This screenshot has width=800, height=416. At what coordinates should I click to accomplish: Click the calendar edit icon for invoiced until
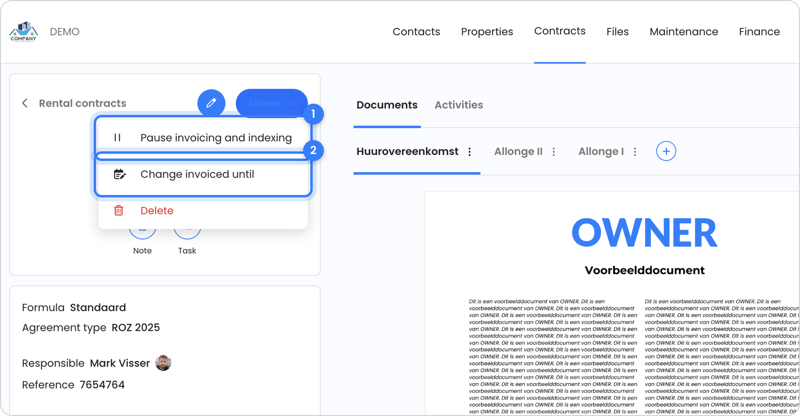pos(119,174)
